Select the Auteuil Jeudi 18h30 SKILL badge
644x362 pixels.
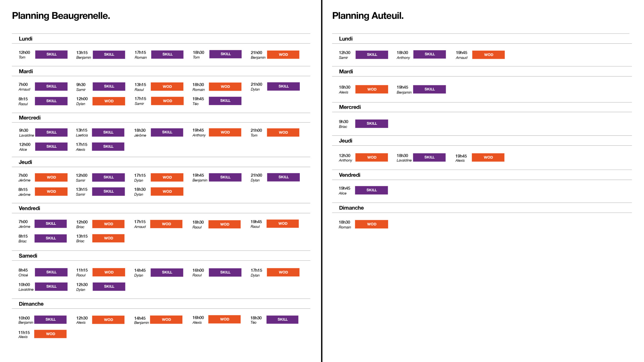click(x=429, y=157)
